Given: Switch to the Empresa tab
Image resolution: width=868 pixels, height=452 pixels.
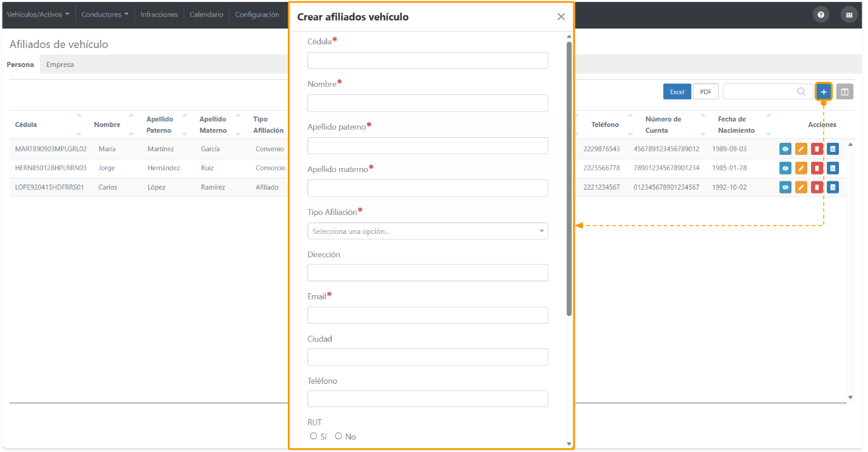Looking at the screenshot, I should click(60, 64).
